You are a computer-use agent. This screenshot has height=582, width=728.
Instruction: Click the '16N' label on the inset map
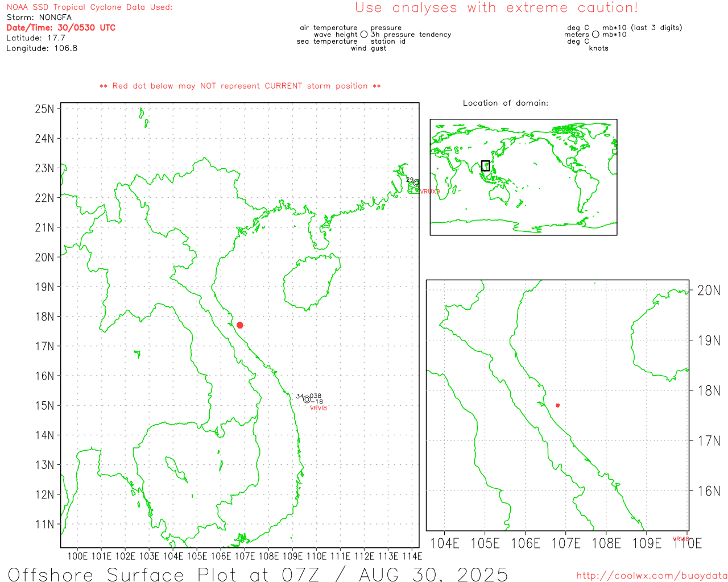pos(709,491)
